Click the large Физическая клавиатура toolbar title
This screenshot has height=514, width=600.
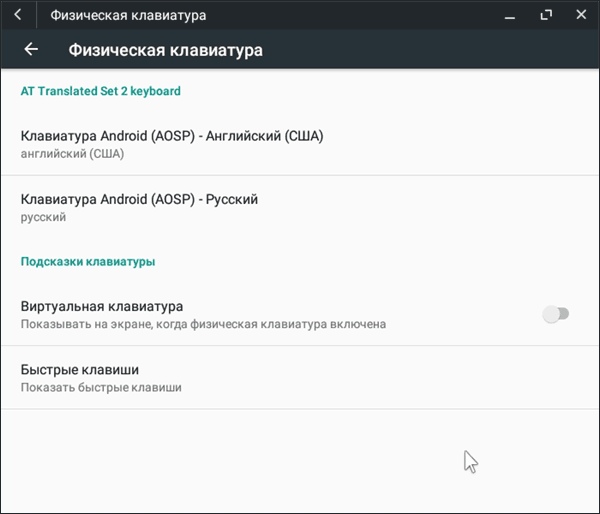click(x=166, y=50)
